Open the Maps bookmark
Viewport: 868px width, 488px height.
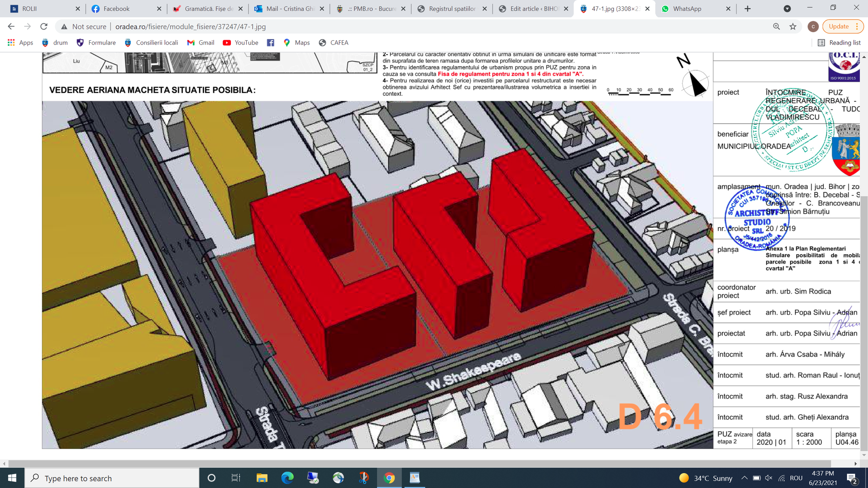297,43
